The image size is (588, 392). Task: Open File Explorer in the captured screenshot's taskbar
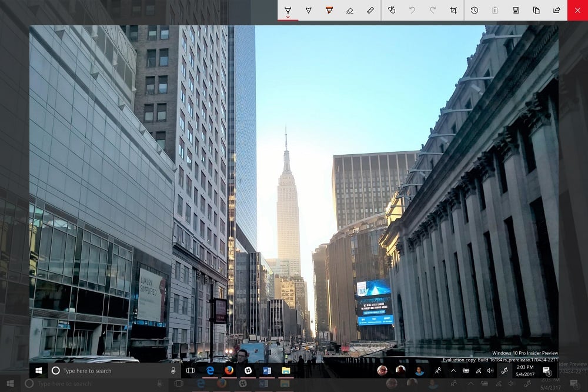(x=286, y=371)
